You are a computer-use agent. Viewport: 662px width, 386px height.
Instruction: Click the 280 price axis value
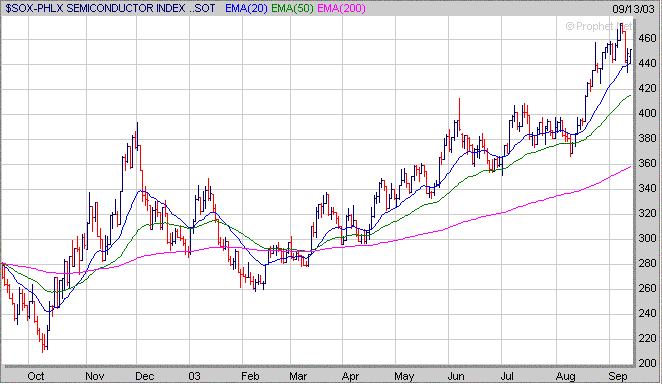click(x=647, y=263)
